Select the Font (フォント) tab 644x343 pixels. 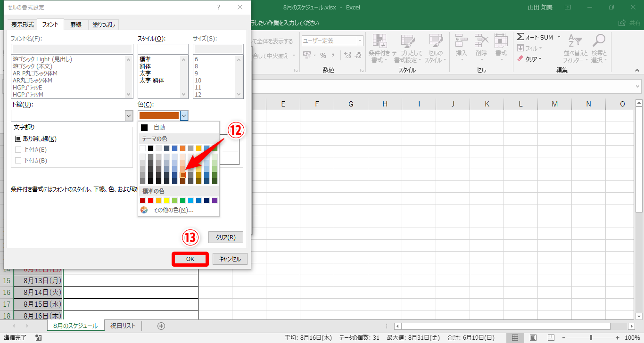tap(50, 24)
